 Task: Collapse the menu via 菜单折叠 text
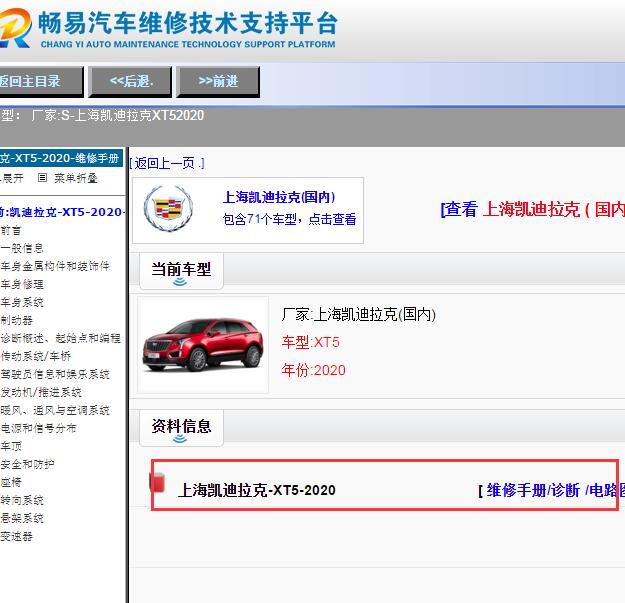tap(76, 178)
